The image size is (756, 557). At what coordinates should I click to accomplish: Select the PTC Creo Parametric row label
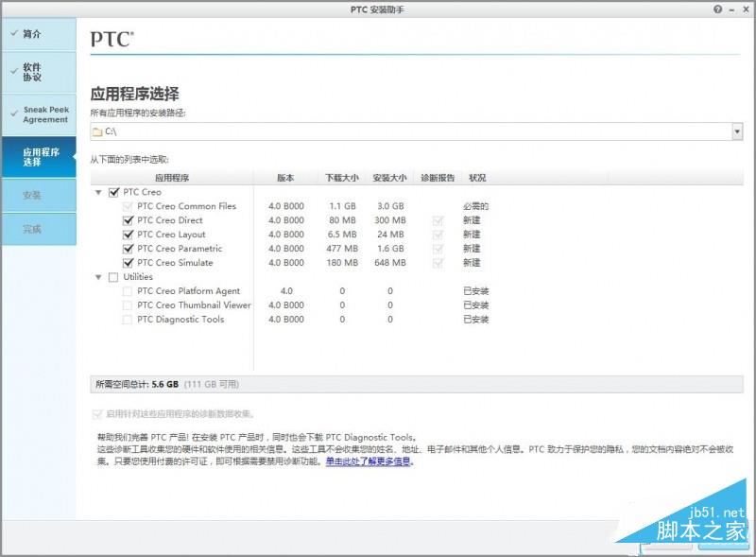[x=180, y=249]
